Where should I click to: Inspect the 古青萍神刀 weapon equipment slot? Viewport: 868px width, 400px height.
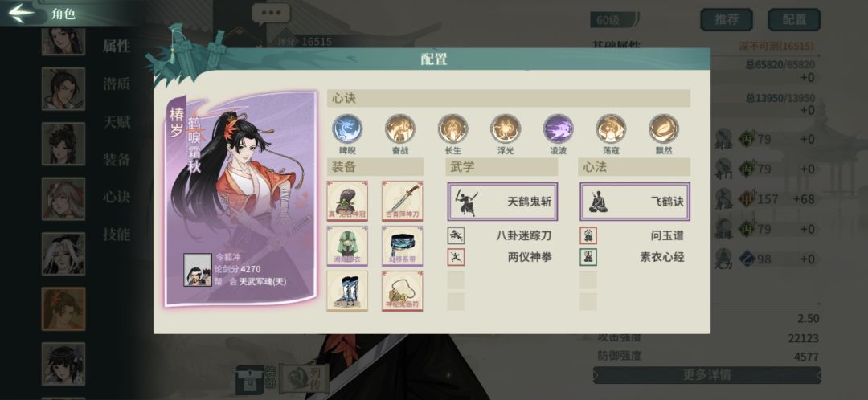[x=403, y=201]
